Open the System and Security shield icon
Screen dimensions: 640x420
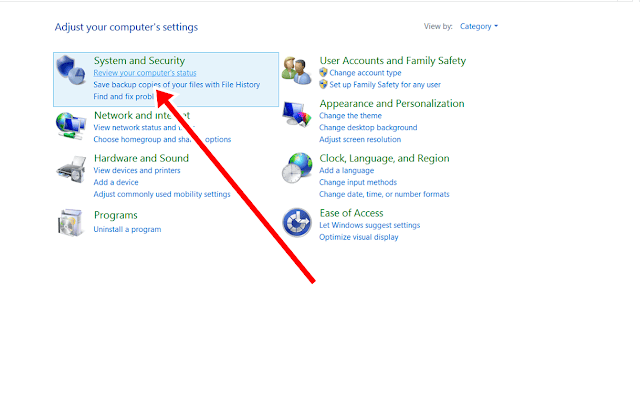coord(71,70)
